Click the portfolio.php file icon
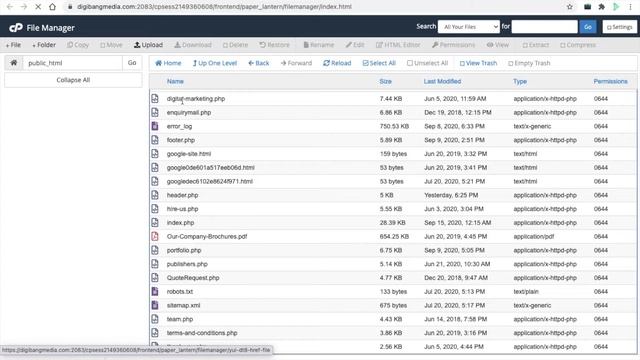 [x=155, y=250]
